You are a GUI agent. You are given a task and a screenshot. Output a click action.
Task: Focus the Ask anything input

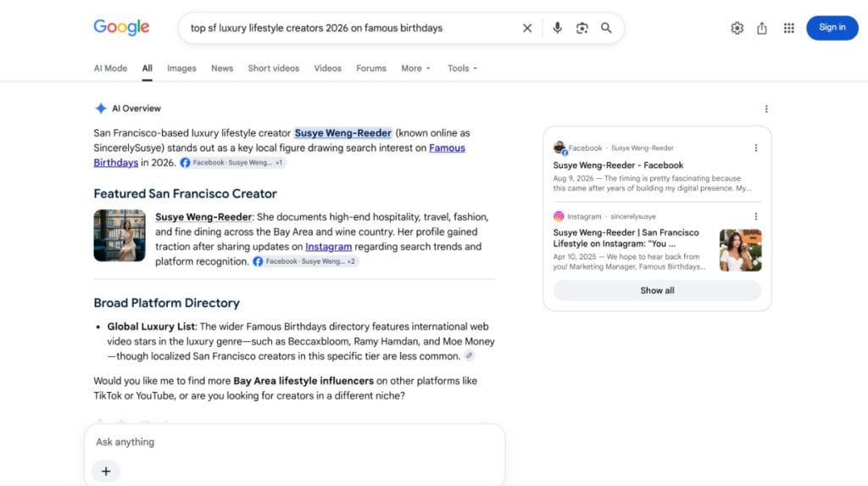click(x=294, y=442)
